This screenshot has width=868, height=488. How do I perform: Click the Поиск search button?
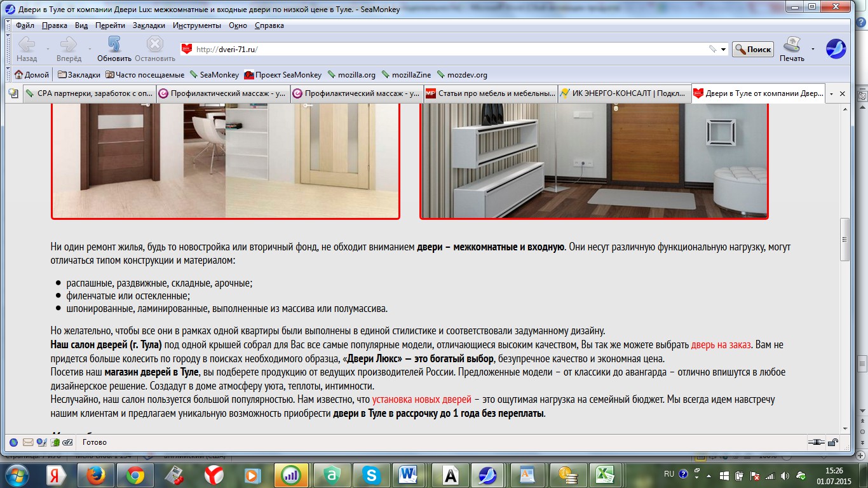coord(753,49)
